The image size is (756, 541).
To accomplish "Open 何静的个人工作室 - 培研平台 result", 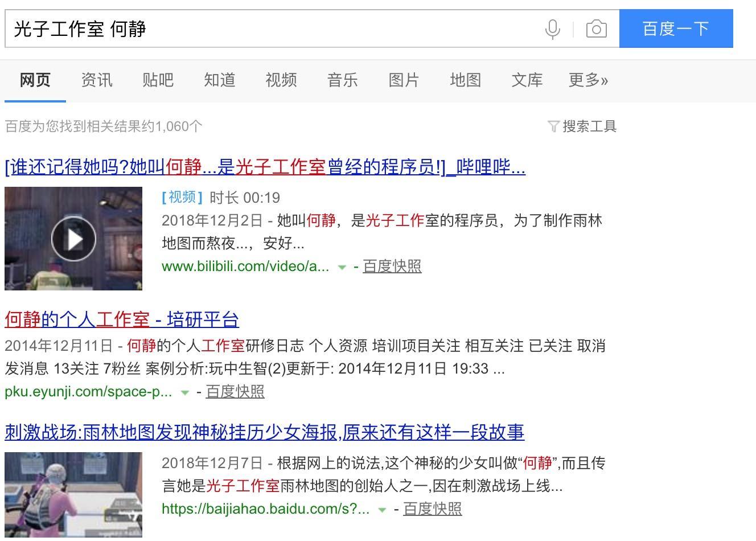I will (122, 319).
